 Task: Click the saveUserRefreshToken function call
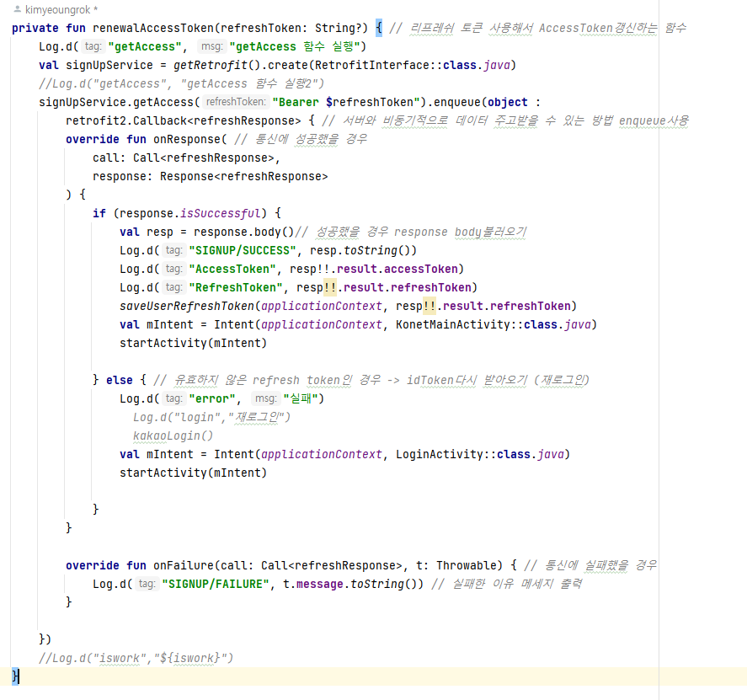[187, 307]
